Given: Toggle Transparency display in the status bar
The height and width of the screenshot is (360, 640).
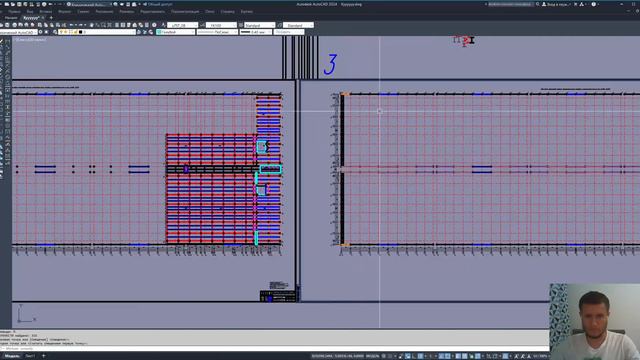Looking at the screenshot, I should tap(464, 356).
